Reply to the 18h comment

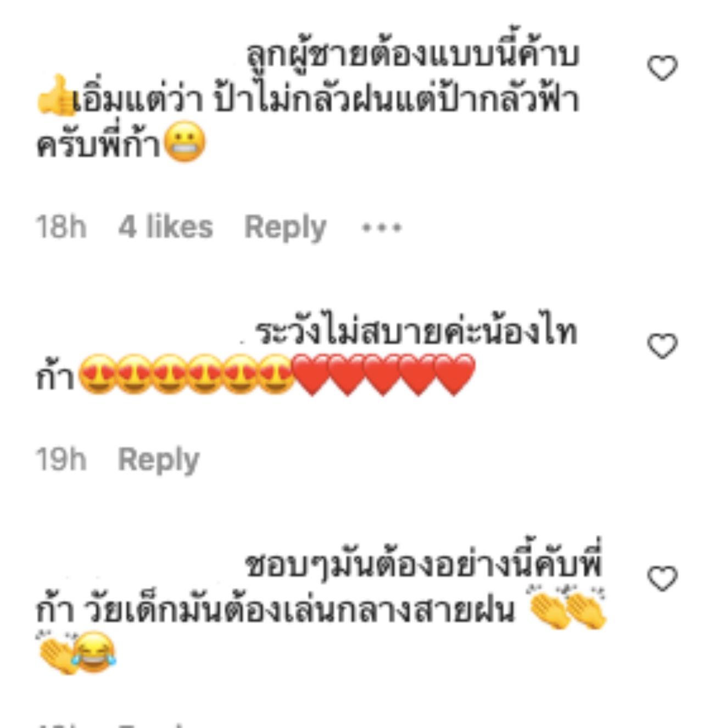click(x=285, y=227)
